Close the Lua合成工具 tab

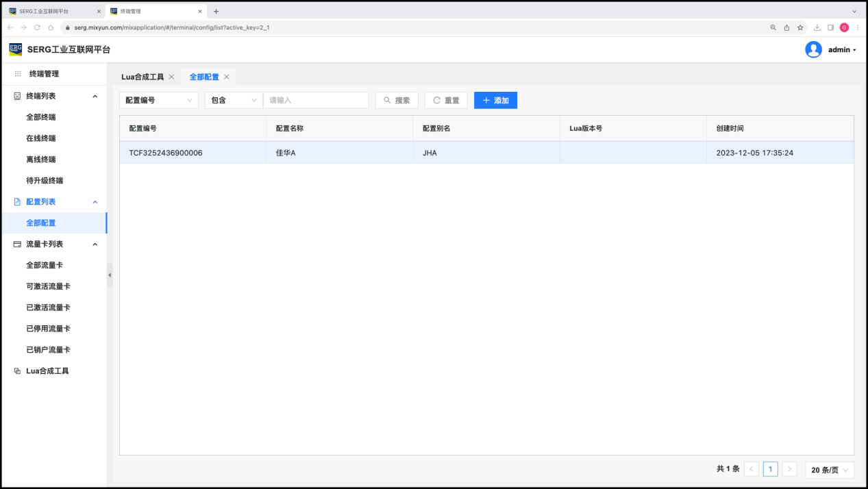click(171, 77)
